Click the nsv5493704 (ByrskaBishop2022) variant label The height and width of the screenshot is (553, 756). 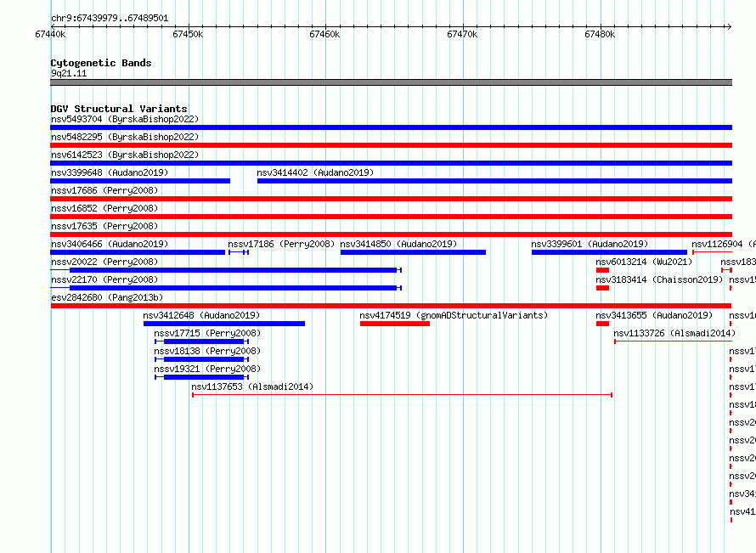tap(125, 119)
